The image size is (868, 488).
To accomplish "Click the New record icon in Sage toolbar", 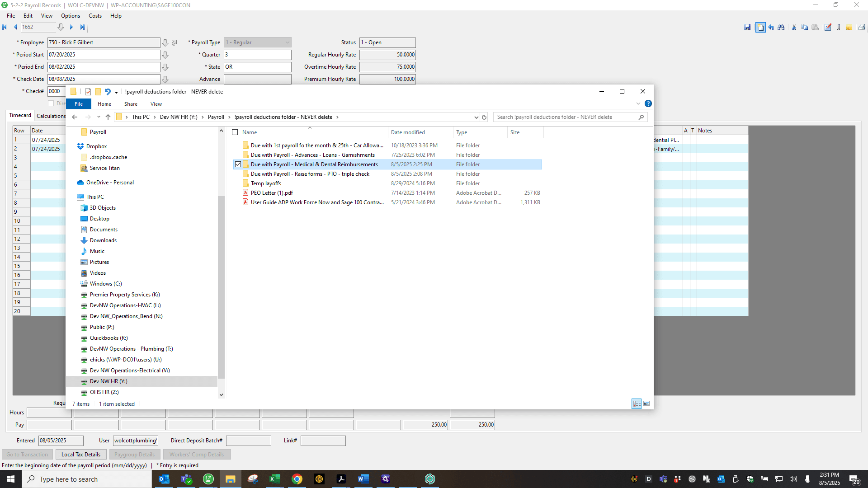I will click(760, 28).
